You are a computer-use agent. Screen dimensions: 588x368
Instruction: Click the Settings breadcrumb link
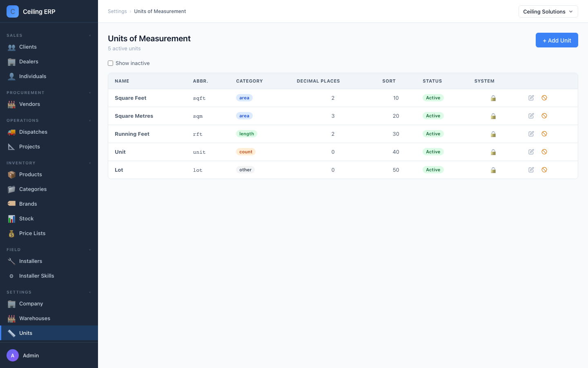tap(117, 11)
